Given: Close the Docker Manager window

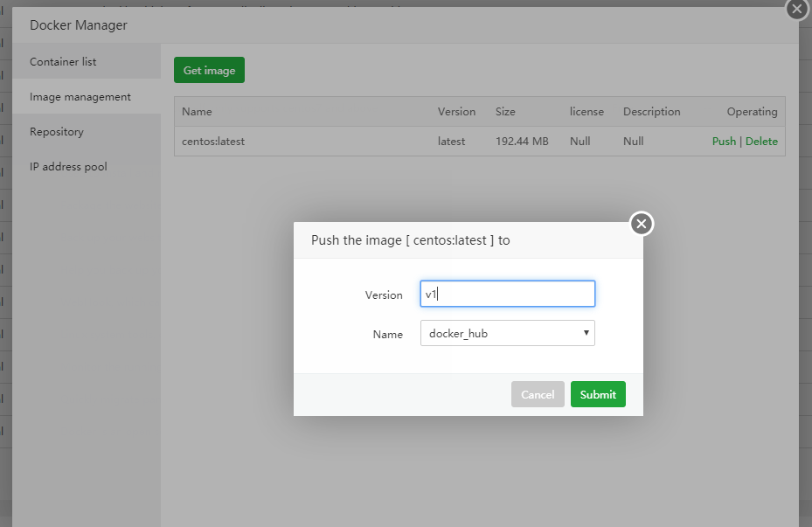Looking at the screenshot, I should coord(795,9).
